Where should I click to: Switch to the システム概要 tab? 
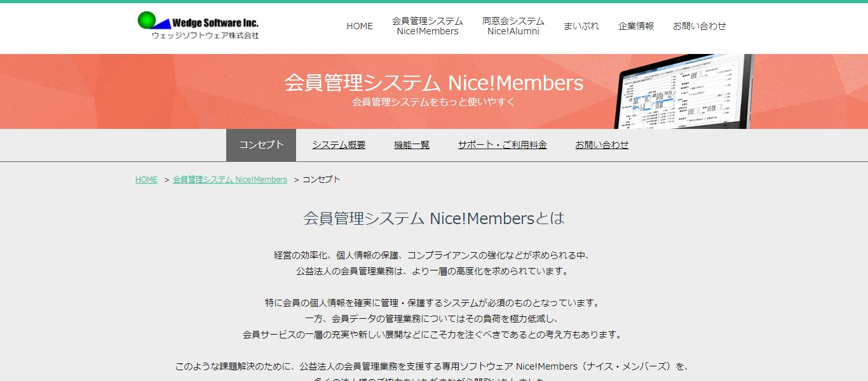coord(338,144)
